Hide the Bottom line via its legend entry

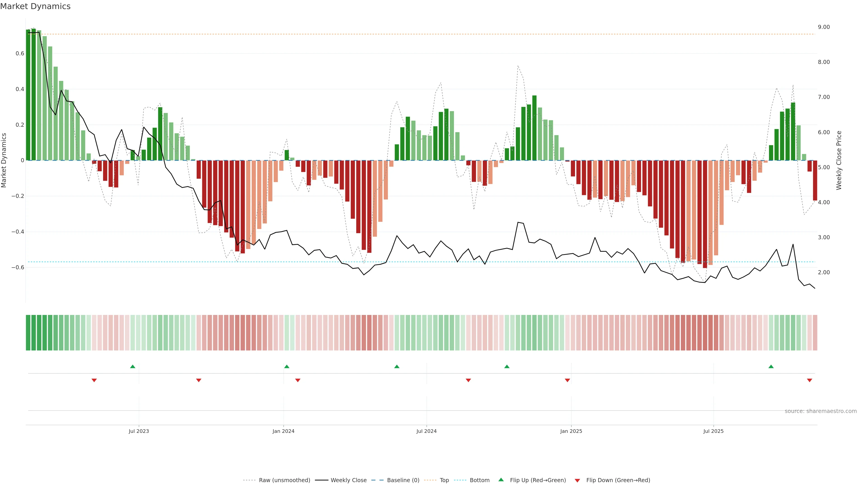(479, 480)
